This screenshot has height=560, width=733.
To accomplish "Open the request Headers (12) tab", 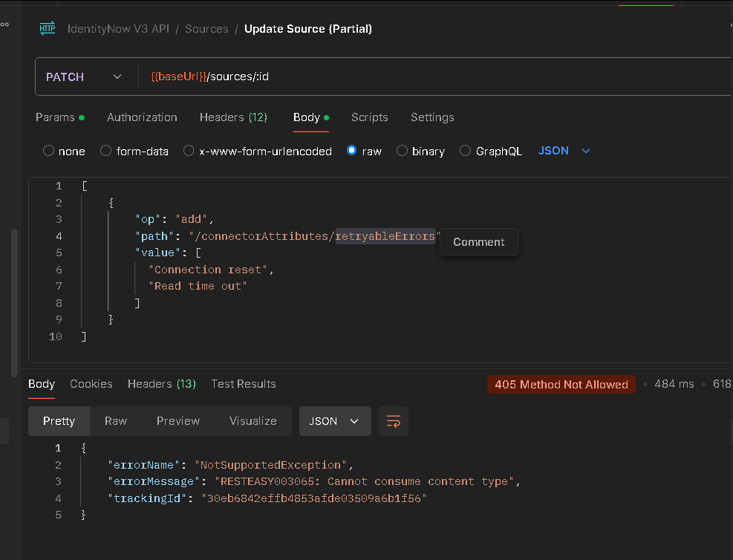I will [233, 117].
